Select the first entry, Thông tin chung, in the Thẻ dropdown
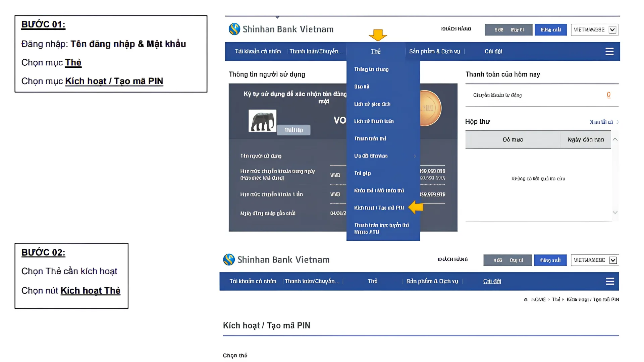The height and width of the screenshot is (362, 644). (x=372, y=69)
